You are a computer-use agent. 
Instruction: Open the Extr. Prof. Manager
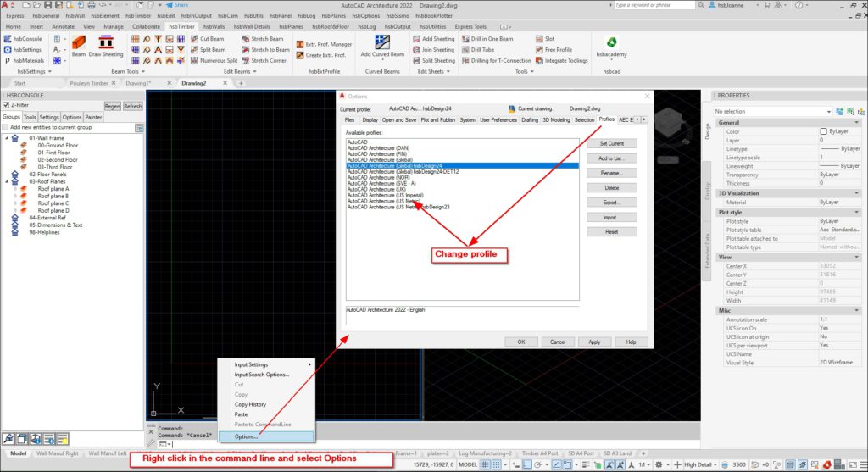(x=324, y=44)
